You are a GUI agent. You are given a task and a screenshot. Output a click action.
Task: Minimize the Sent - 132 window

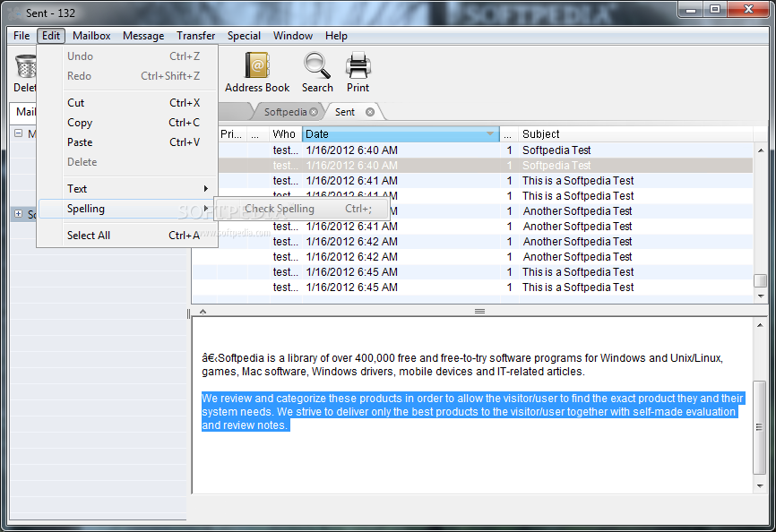pyautogui.click(x=692, y=9)
